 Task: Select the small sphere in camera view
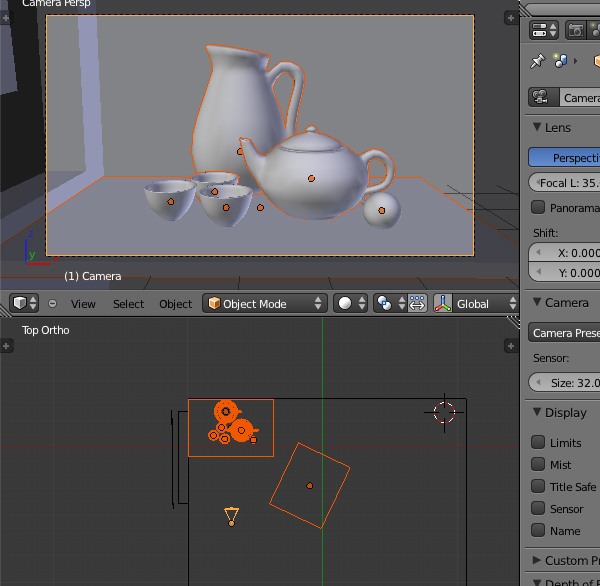click(x=382, y=210)
